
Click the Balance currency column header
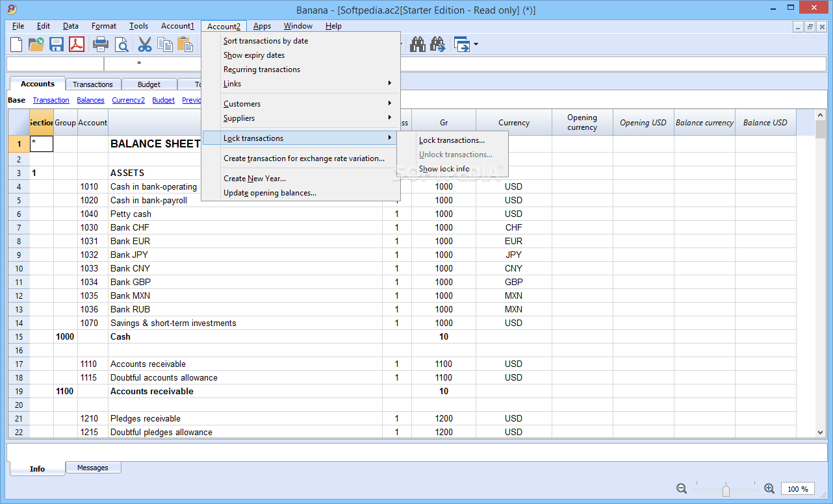pos(704,123)
